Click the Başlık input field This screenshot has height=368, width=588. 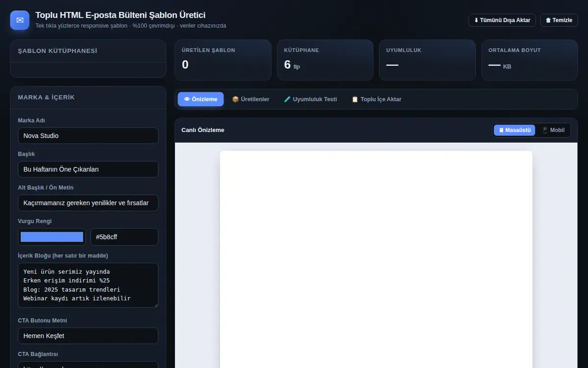pyautogui.click(x=88, y=169)
